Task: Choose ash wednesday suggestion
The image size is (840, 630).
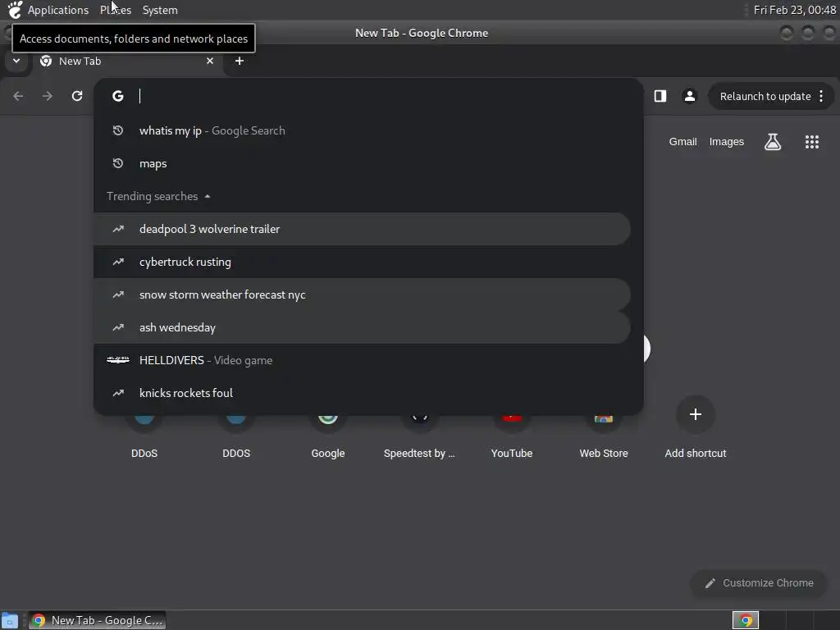Action: tap(362, 327)
